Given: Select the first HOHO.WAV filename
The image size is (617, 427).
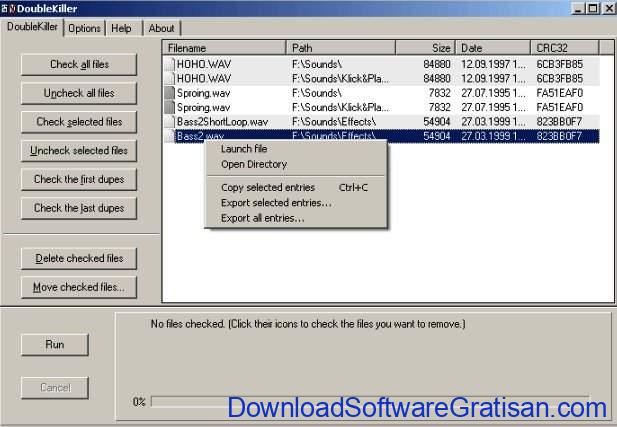Looking at the screenshot, I should (204, 64).
